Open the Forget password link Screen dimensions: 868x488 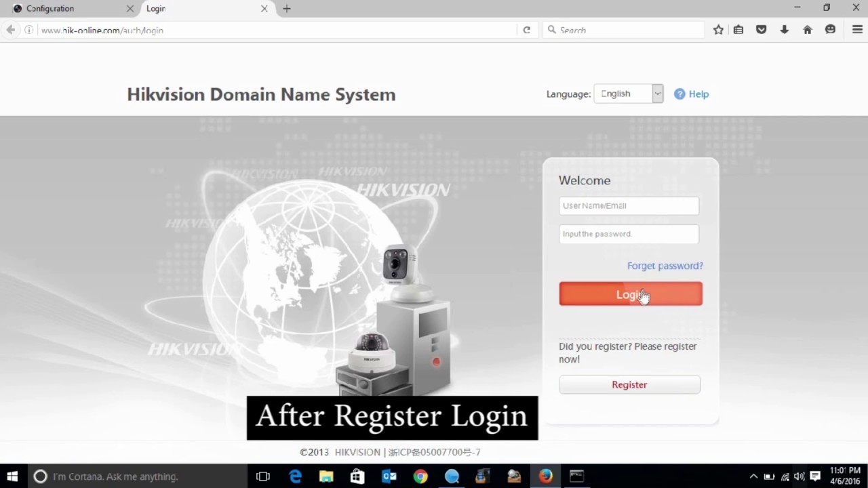point(665,266)
